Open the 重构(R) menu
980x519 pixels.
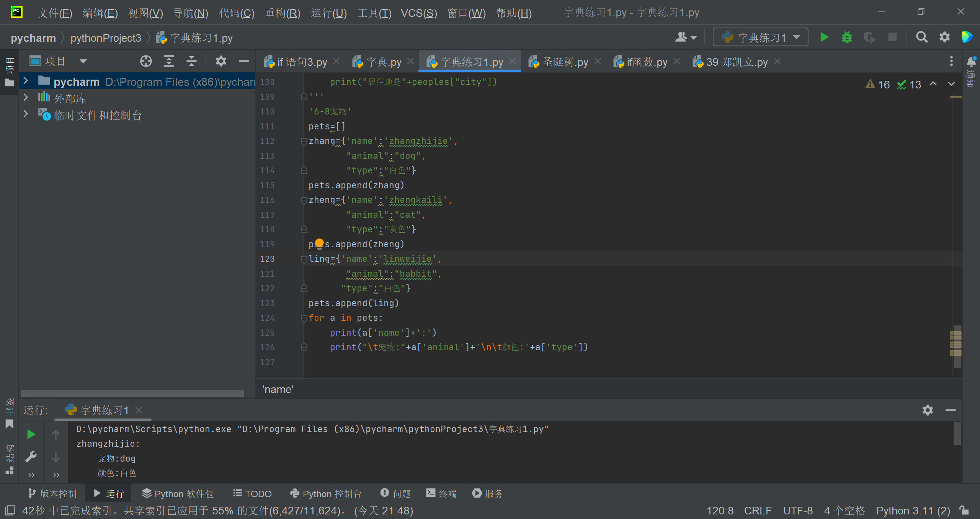[x=283, y=13]
